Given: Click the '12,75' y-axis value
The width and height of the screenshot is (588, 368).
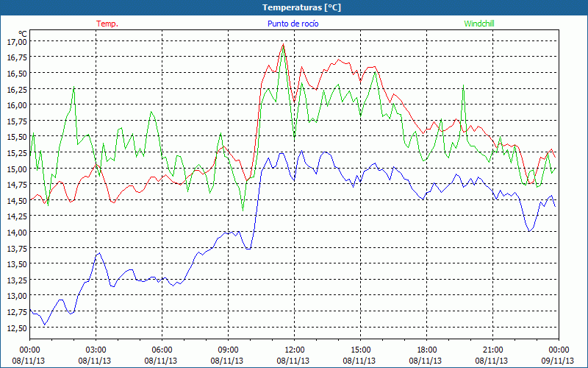Looking at the screenshot, I should (17, 311).
